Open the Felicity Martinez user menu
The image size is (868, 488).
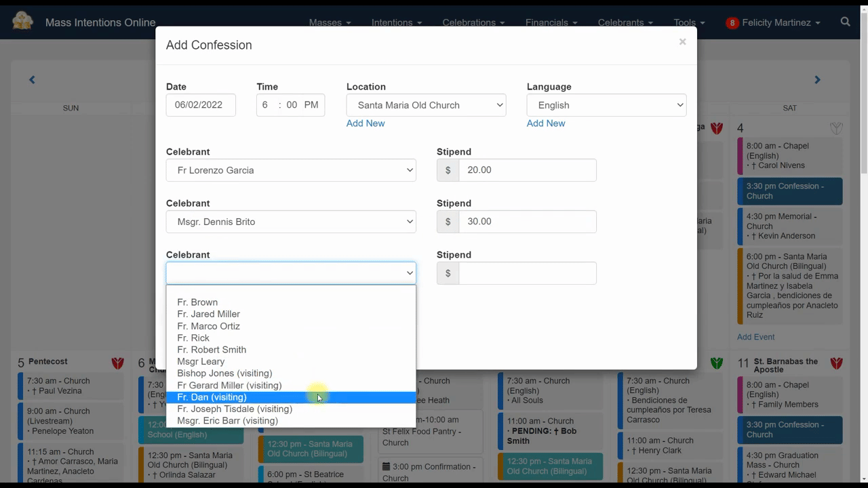coord(781,22)
